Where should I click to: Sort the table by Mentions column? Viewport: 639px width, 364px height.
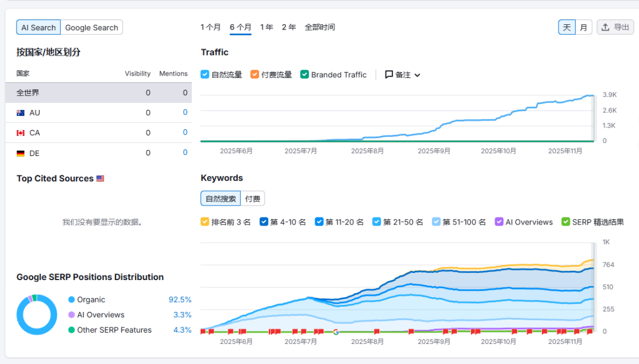pos(173,74)
